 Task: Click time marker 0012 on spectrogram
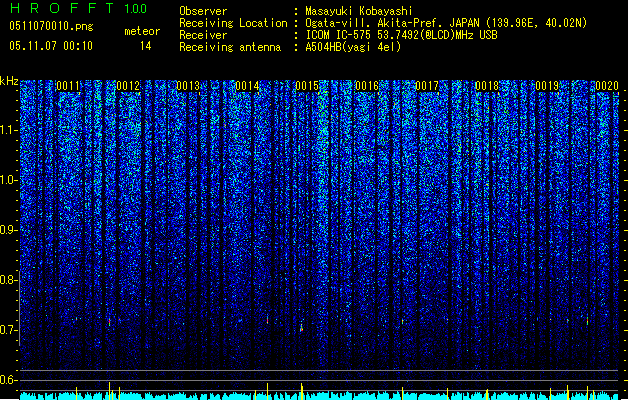click(128, 86)
